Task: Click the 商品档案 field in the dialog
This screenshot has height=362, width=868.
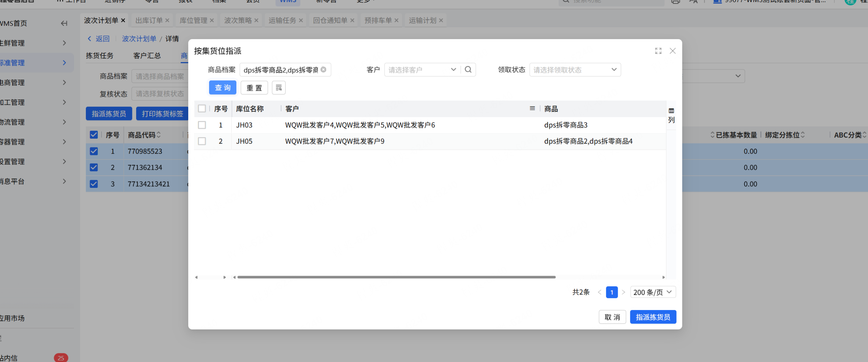Action: (x=285, y=70)
